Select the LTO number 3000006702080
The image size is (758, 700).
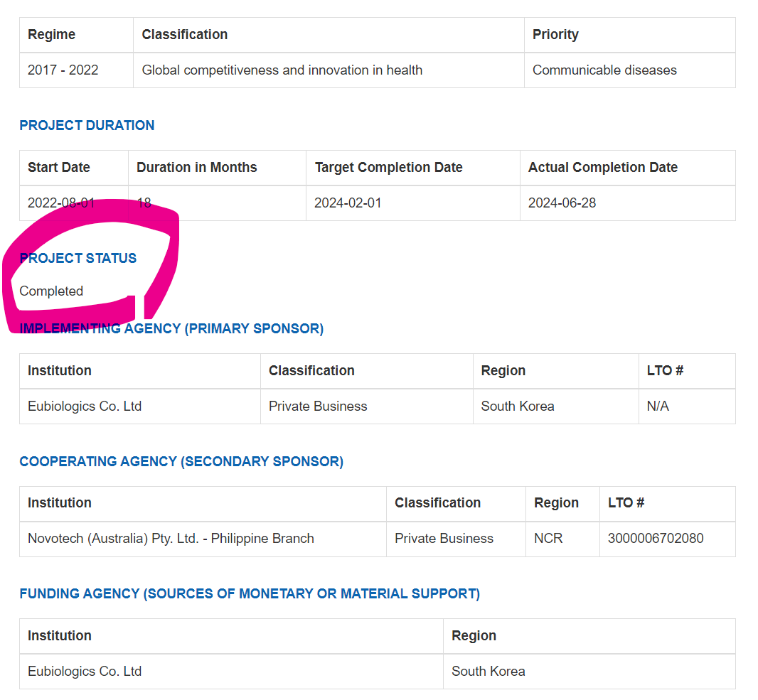(656, 538)
